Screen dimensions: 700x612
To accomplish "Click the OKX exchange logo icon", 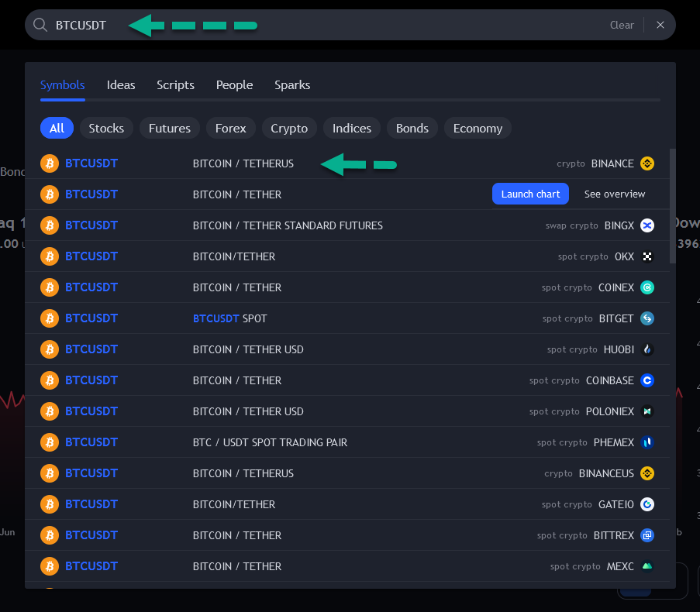I will [647, 256].
